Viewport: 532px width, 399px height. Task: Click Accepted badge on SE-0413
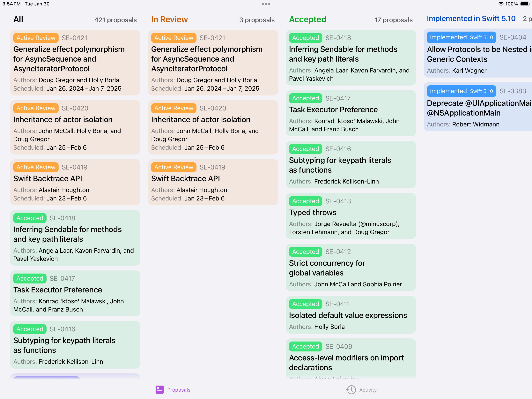(306, 201)
